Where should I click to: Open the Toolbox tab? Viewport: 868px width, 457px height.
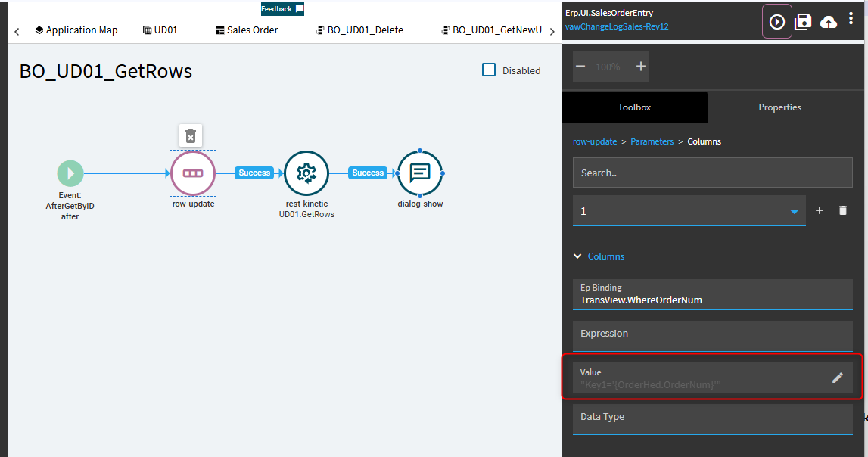click(x=634, y=107)
